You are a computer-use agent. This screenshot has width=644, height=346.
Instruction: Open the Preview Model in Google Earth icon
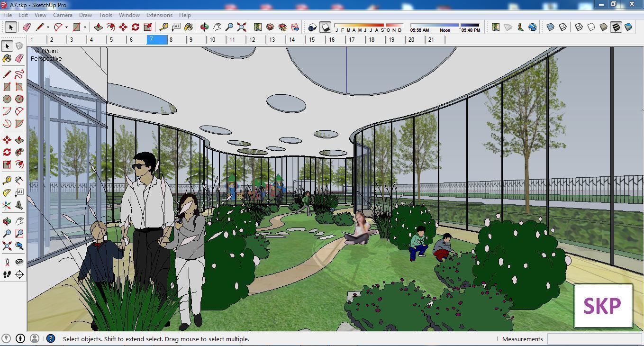coord(533,27)
